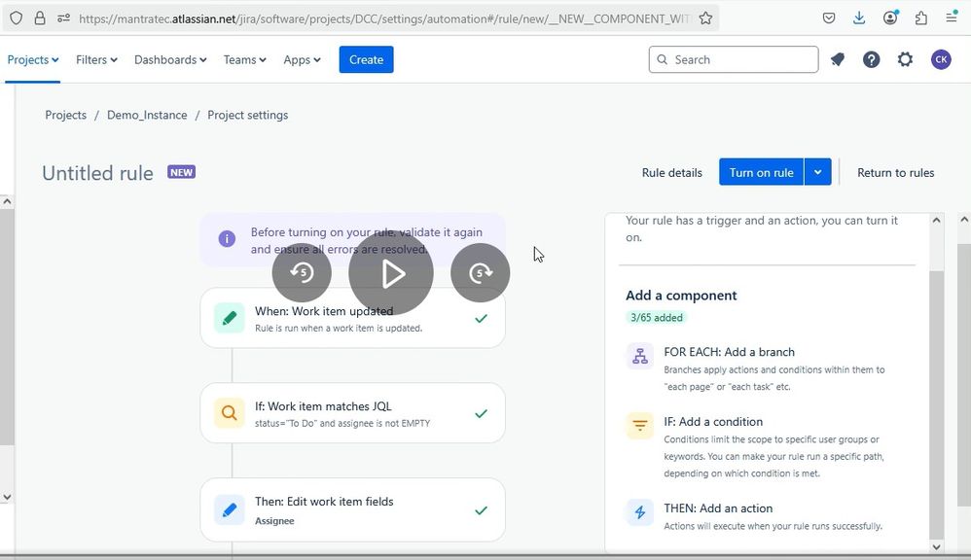Open the Jira help question mark icon
The width and height of the screenshot is (971, 560).
pyautogui.click(x=872, y=59)
